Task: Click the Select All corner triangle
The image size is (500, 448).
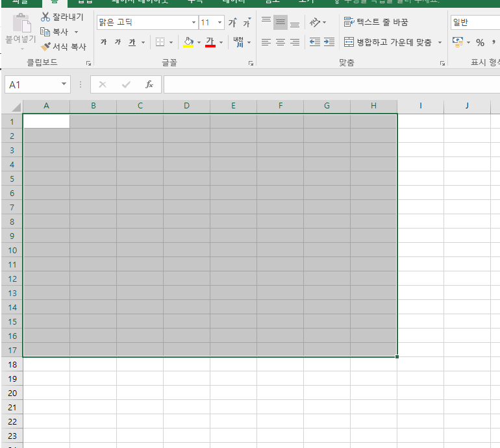Action: click(x=17, y=107)
